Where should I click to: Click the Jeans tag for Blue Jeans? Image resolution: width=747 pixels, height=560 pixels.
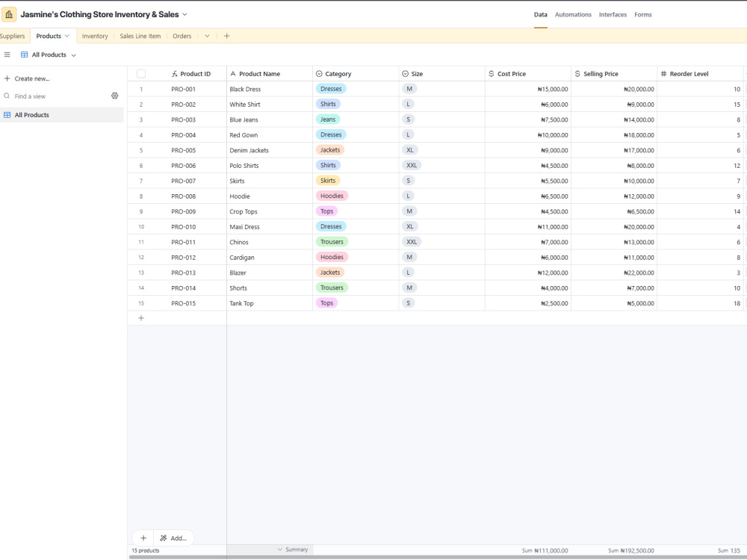point(328,119)
